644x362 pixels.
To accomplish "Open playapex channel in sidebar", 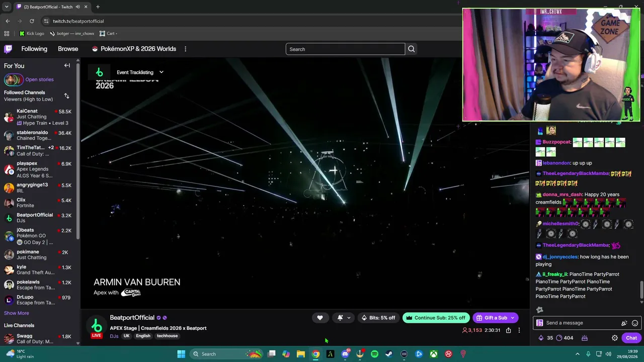I will click(38, 169).
